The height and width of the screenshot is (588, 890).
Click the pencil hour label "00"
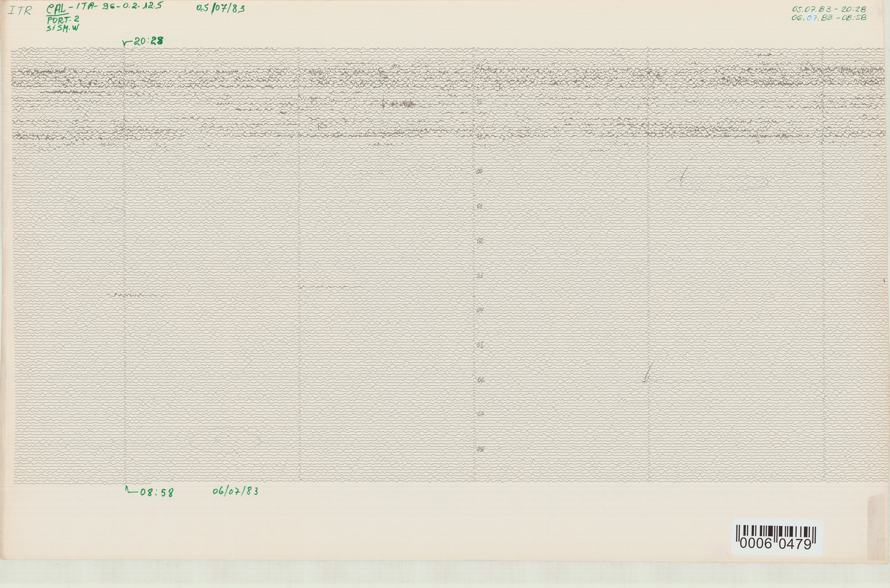point(479,171)
